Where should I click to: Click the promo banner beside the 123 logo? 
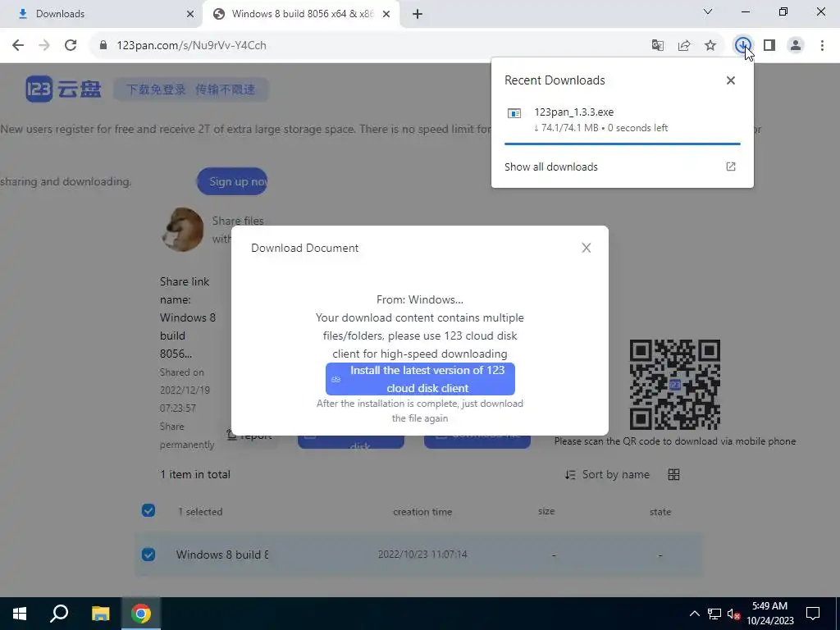point(190,89)
